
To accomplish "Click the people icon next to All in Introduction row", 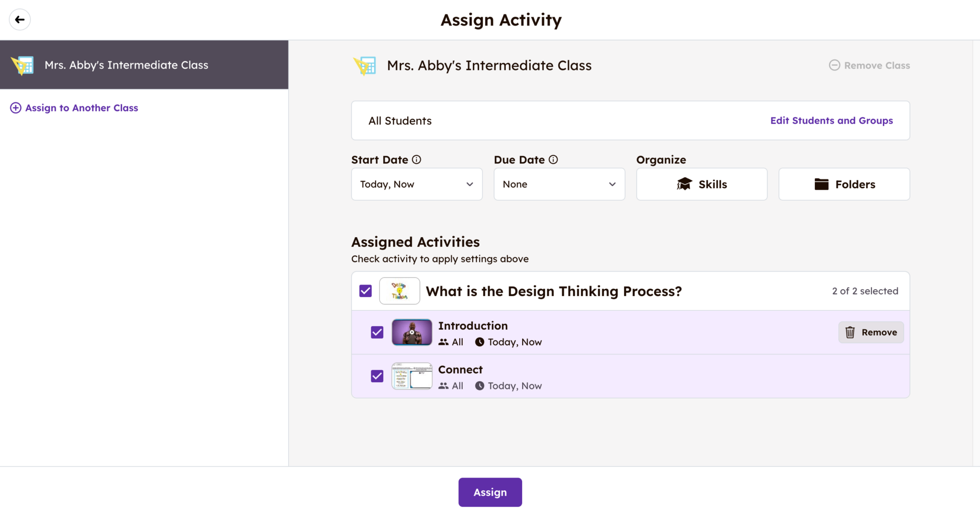I will pyautogui.click(x=443, y=341).
